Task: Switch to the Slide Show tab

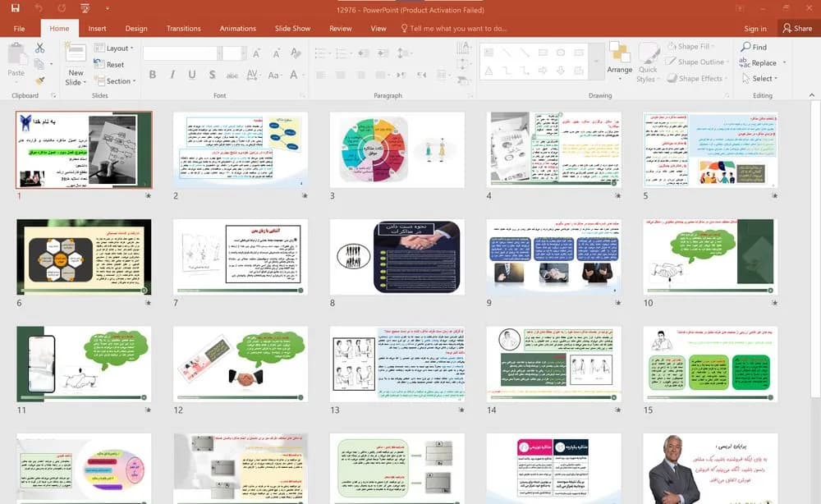Action: pos(293,29)
